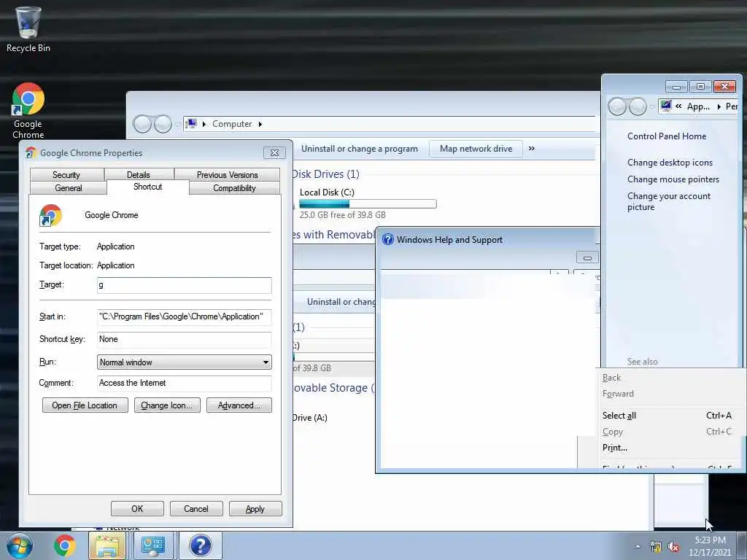Image resolution: width=747 pixels, height=560 pixels.
Task: Click the Comment field with Access the Internet
Action: point(185,383)
